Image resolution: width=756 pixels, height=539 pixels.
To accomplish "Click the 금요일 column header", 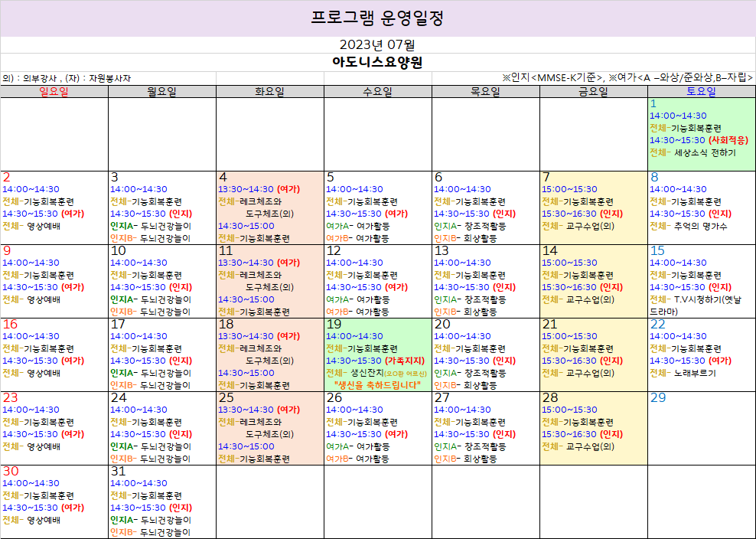I will coord(594,91).
